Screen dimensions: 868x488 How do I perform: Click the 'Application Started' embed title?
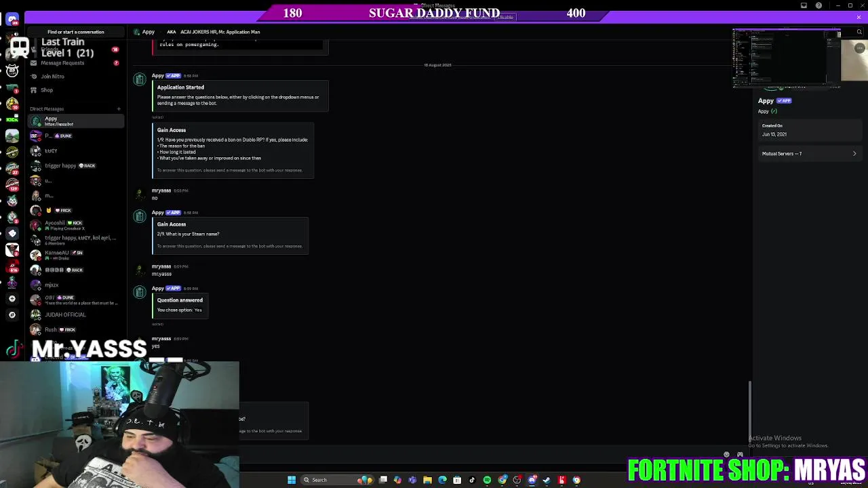coord(180,87)
